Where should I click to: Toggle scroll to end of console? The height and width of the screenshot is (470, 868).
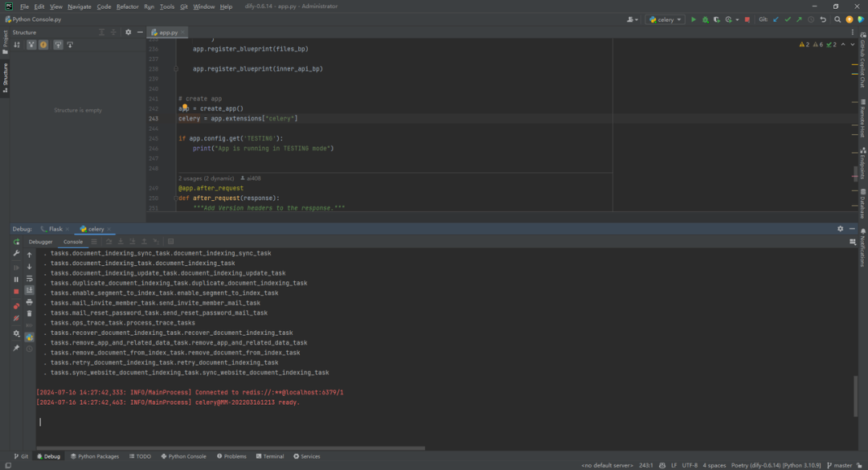tap(30, 290)
